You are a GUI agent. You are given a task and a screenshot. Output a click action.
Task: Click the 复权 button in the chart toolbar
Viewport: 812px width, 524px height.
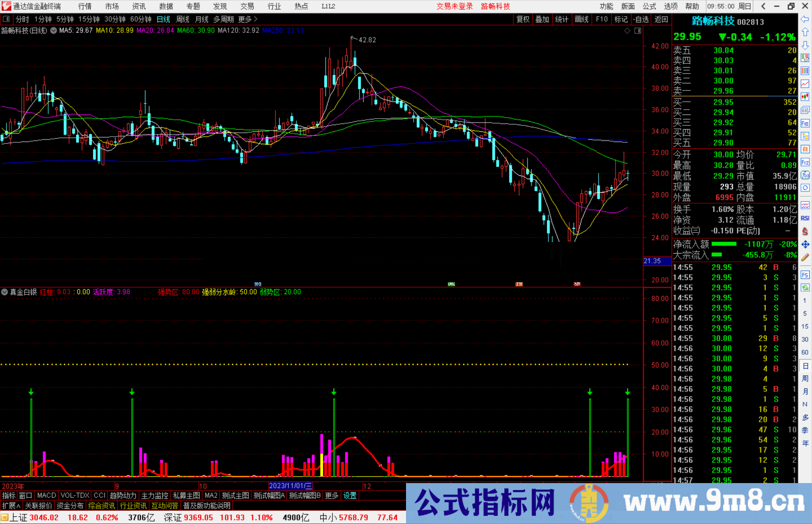523,19
